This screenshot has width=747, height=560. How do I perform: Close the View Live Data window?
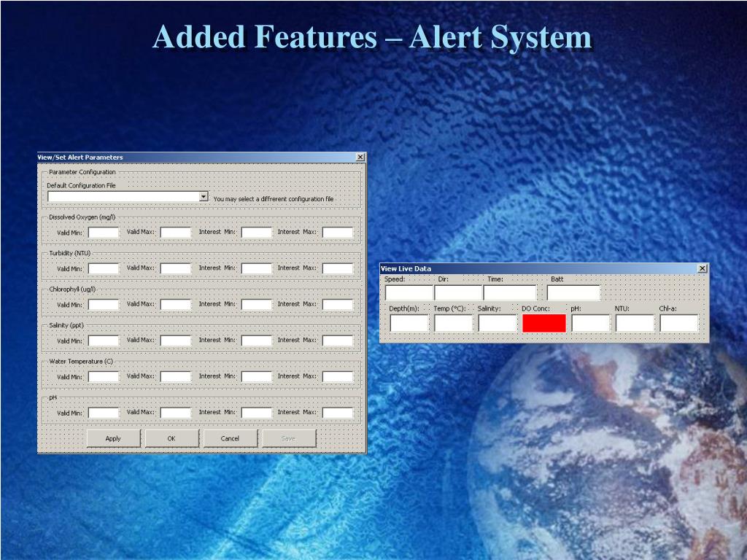(703, 268)
